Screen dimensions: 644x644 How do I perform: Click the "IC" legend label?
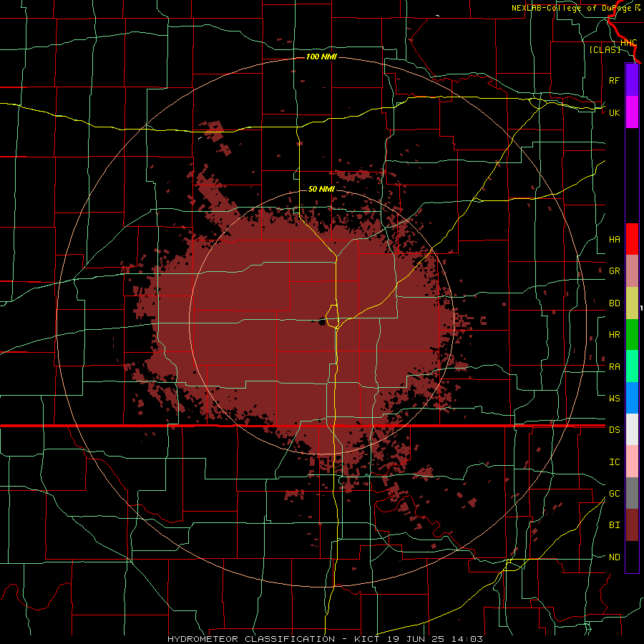coord(614,462)
